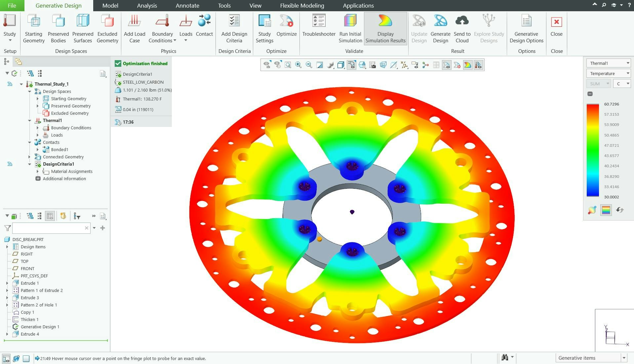Select the Zoom In icon in graphics toolbar

(x=298, y=65)
